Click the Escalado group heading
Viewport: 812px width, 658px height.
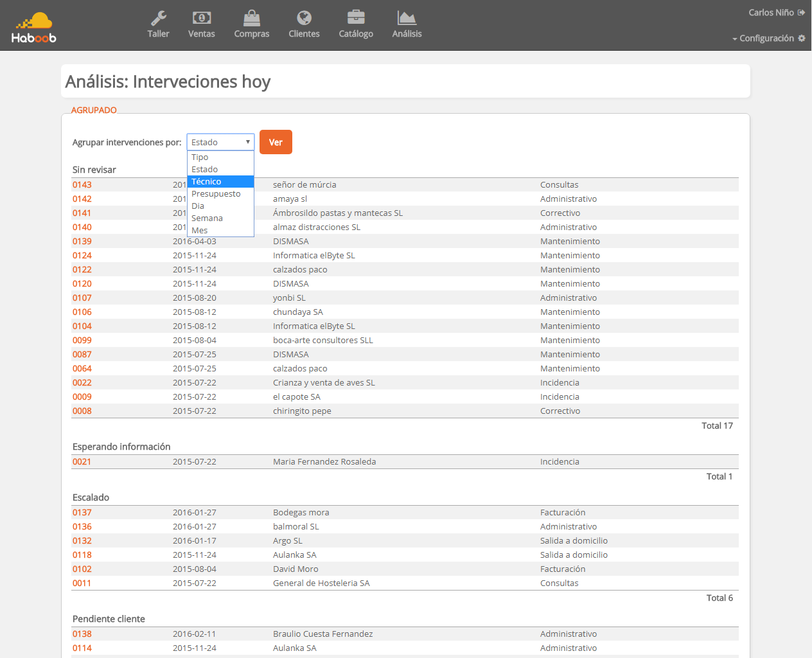91,498
